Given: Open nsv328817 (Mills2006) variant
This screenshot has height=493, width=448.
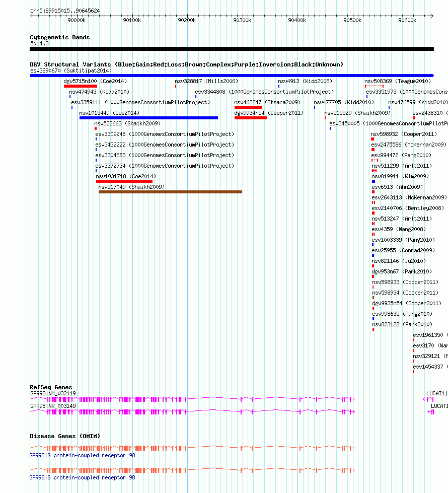Looking at the screenshot, I should 206,81.
